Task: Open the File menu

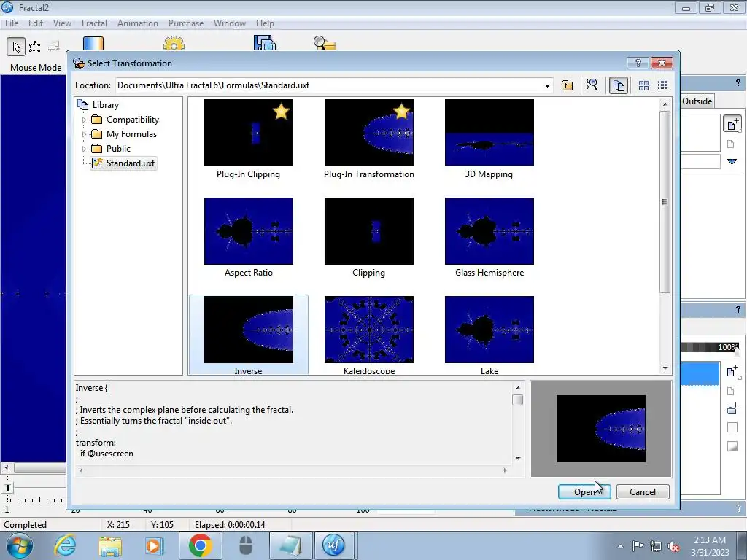Action: click(12, 23)
